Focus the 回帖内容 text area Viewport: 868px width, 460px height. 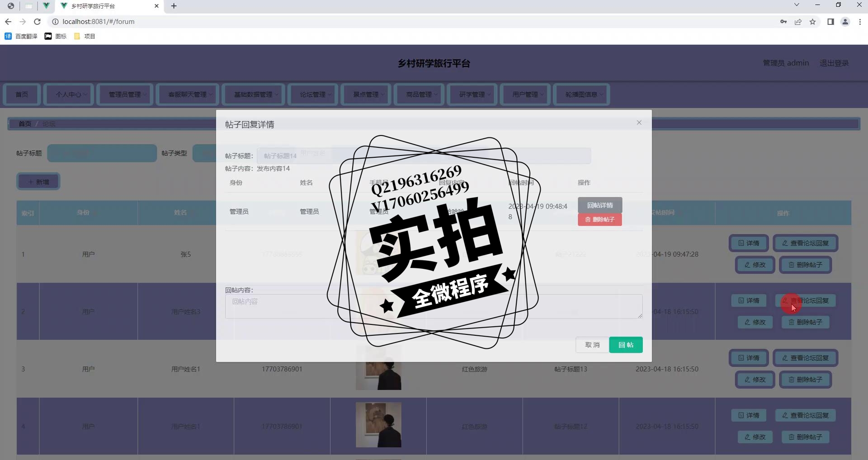[x=434, y=306]
